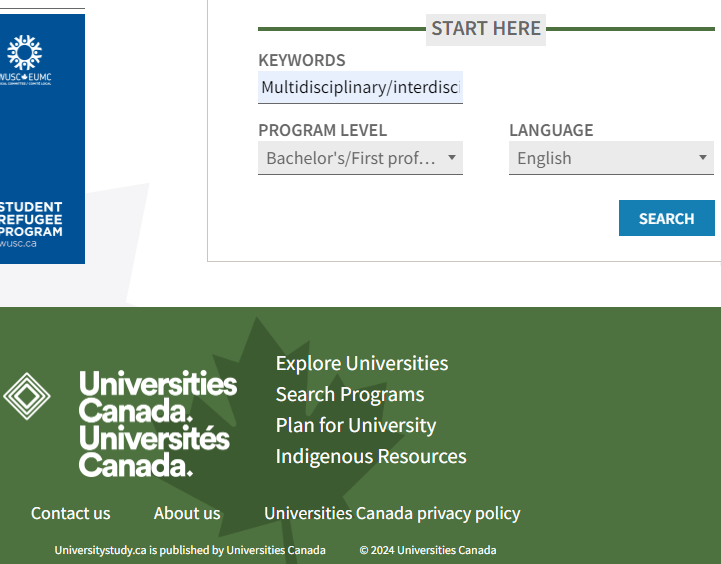Click the Universities Canada diamond logo icon
721x564 pixels.
[x=27, y=396]
